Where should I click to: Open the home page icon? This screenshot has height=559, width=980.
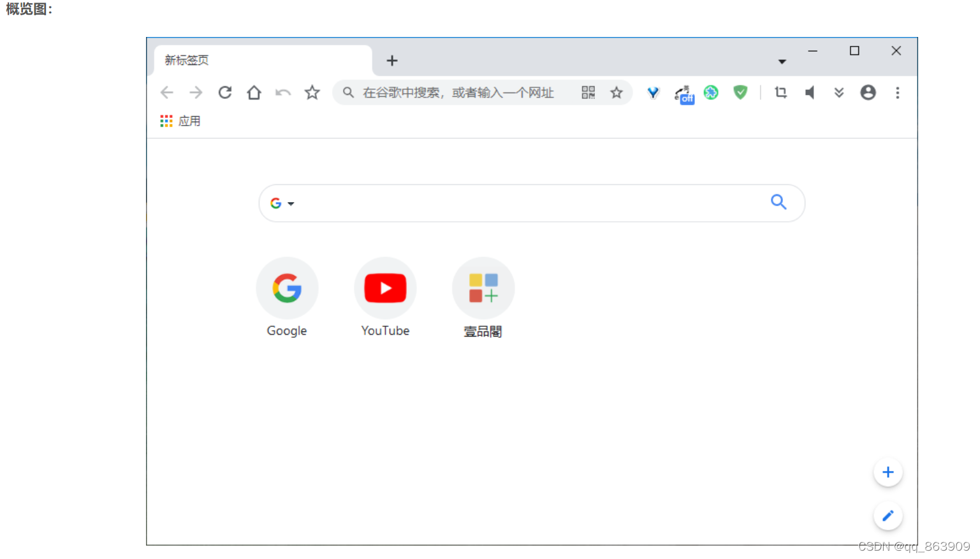pos(254,92)
